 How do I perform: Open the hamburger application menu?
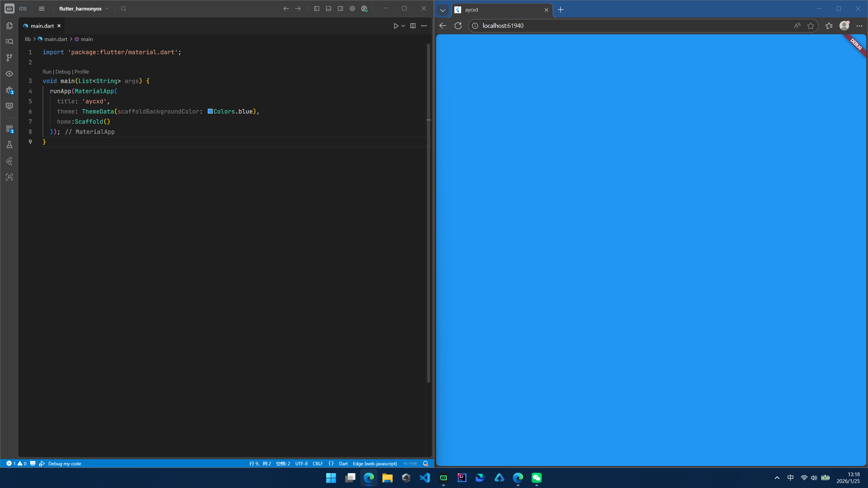pyautogui.click(x=42, y=9)
